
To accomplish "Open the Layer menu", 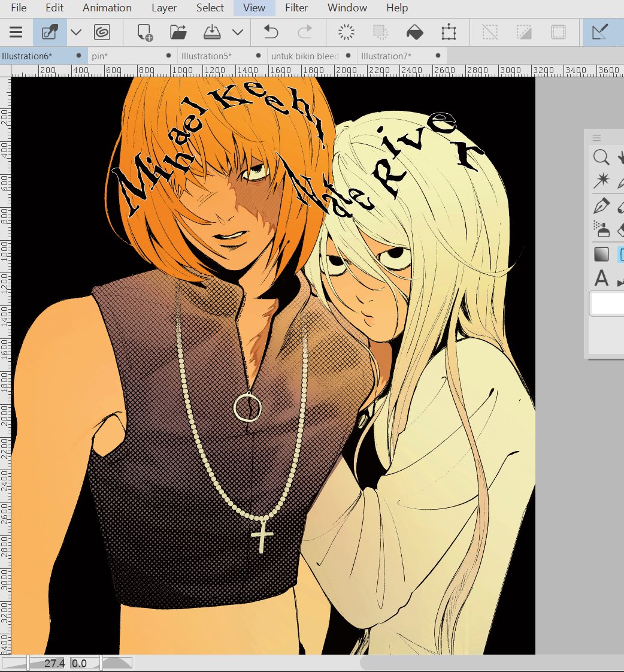I will (x=163, y=8).
